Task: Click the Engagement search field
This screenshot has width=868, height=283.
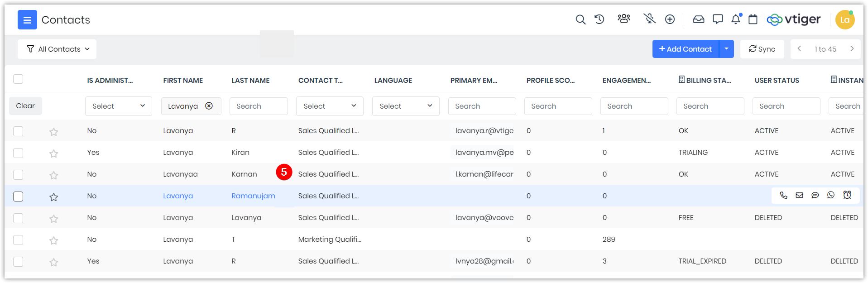Action: pos(634,106)
